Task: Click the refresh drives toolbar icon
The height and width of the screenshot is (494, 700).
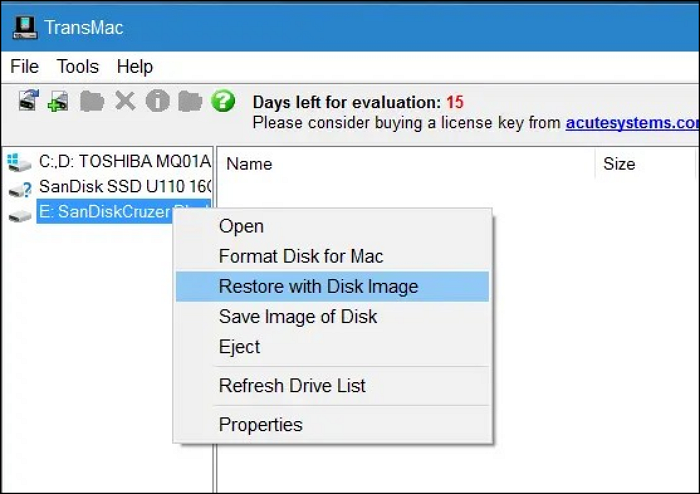Action: pyautogui.click(x=28, y=101)
